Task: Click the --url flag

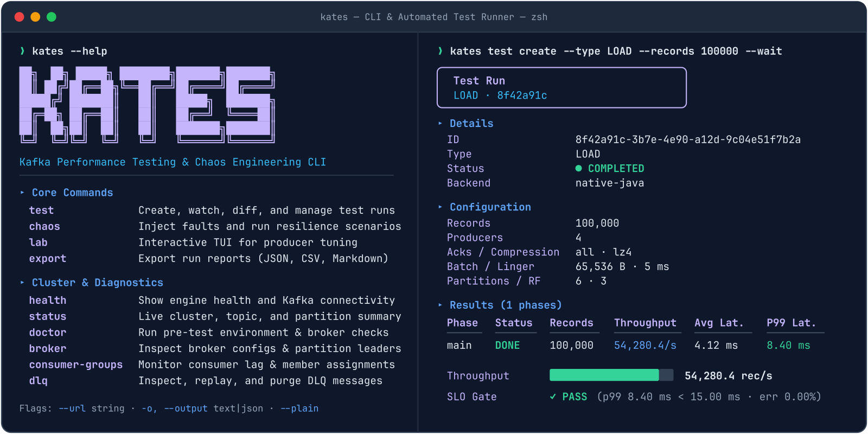Action: [72, 408]
